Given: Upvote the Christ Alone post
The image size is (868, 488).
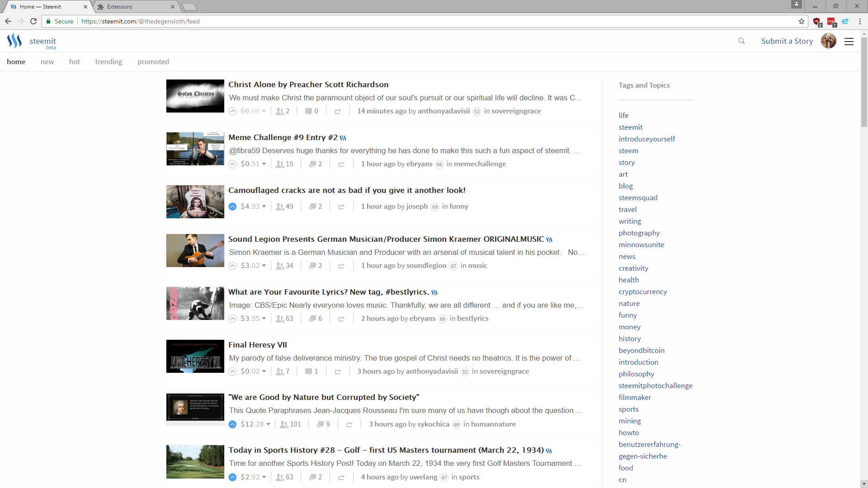Looking at the screenshot, I should tap(232, 111).
